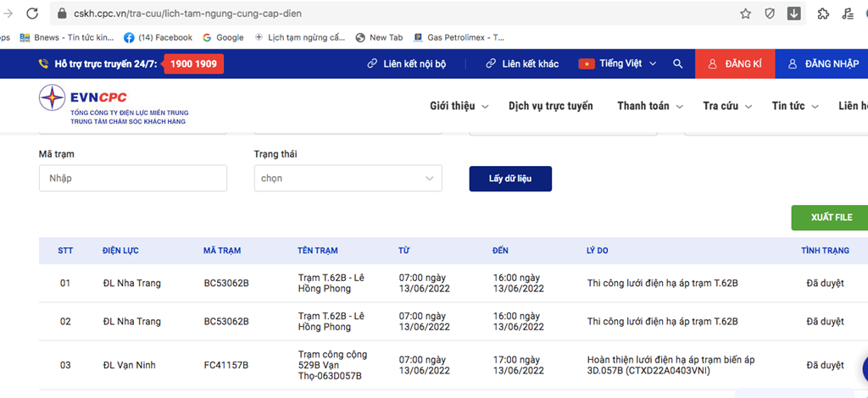
Task: Click the shield extension icon
Action: pyautogui.click(x=770, y=14)
